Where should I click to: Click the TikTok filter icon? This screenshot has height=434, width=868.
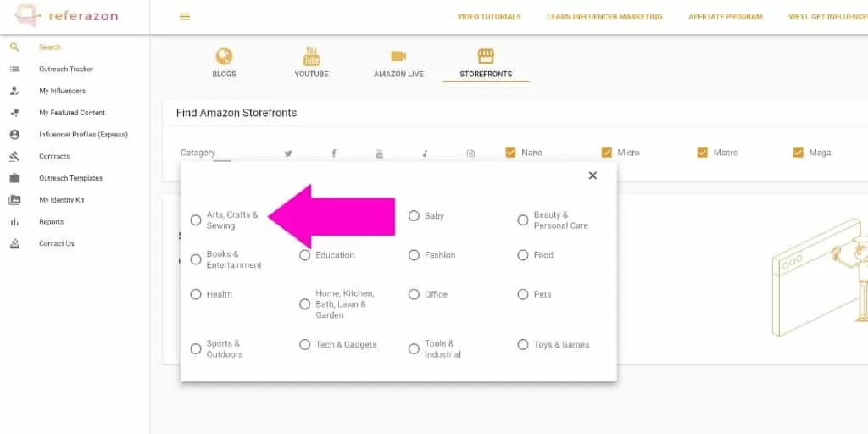coord(425,153)
